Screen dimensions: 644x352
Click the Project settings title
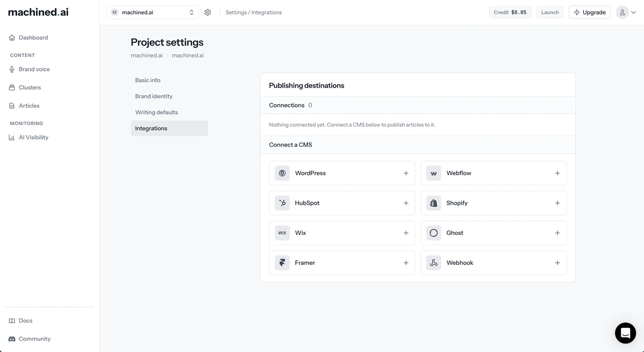point(167,42)
